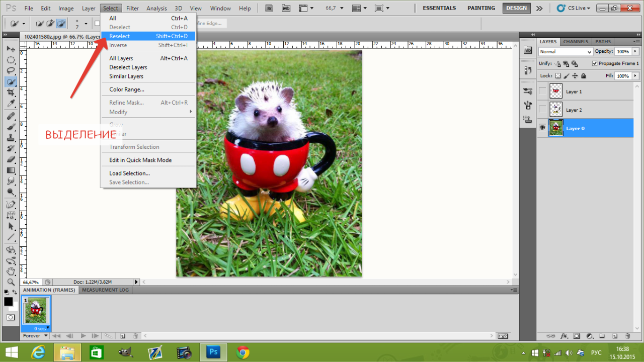Viewport: 644px width, 362px height.
Task: Select the Hand tool
Action: (11, 270)
